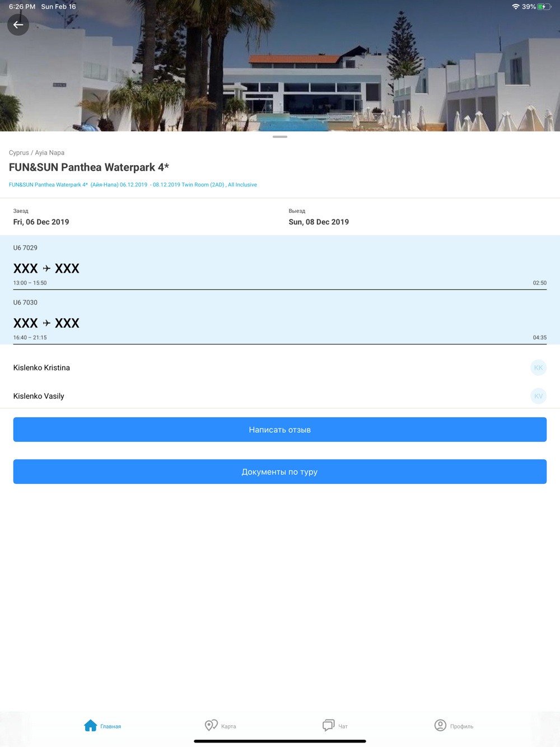The height and width of the screenshot is (747, 560).
Task: Select tourist Kislenko Kristina
Action: pyautogui.click(x=280, y=367)
